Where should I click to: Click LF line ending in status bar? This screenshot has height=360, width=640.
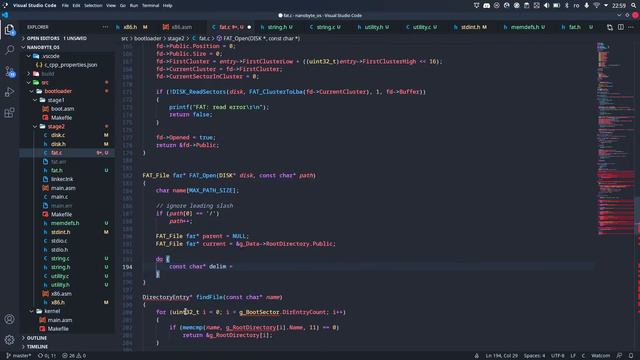[x=573, y=356]
